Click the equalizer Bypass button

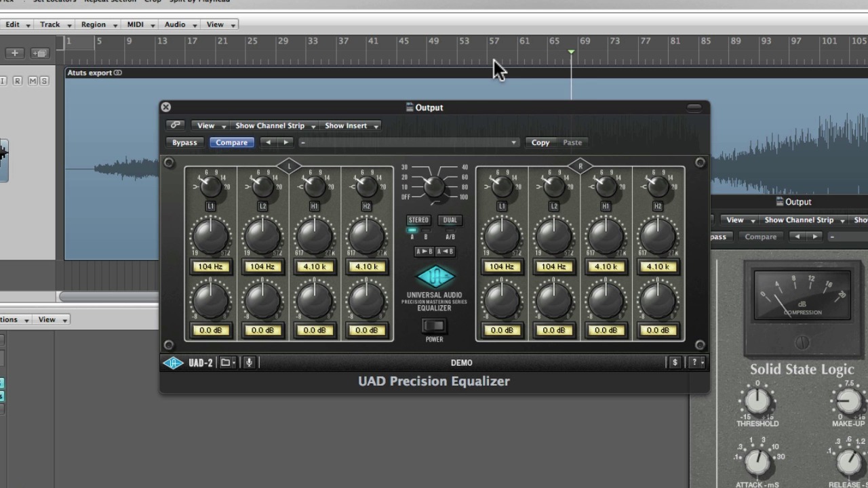tap(184, 142)
